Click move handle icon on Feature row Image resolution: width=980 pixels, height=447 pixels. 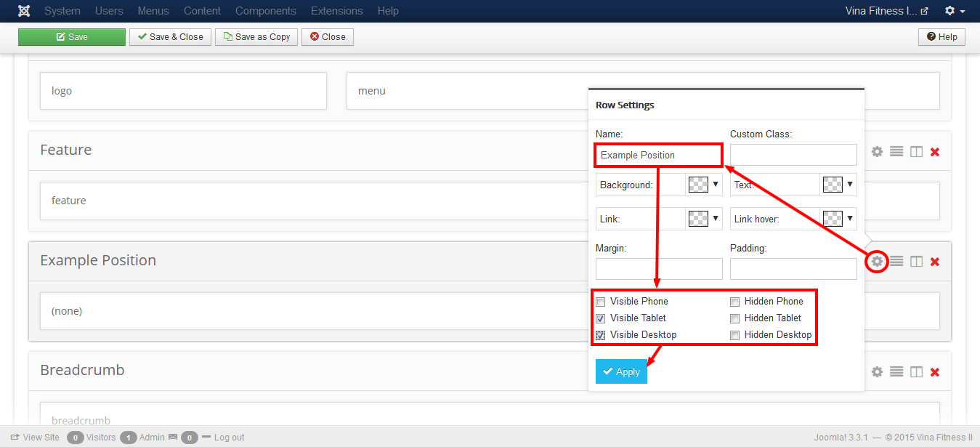[x=896, y=151]
